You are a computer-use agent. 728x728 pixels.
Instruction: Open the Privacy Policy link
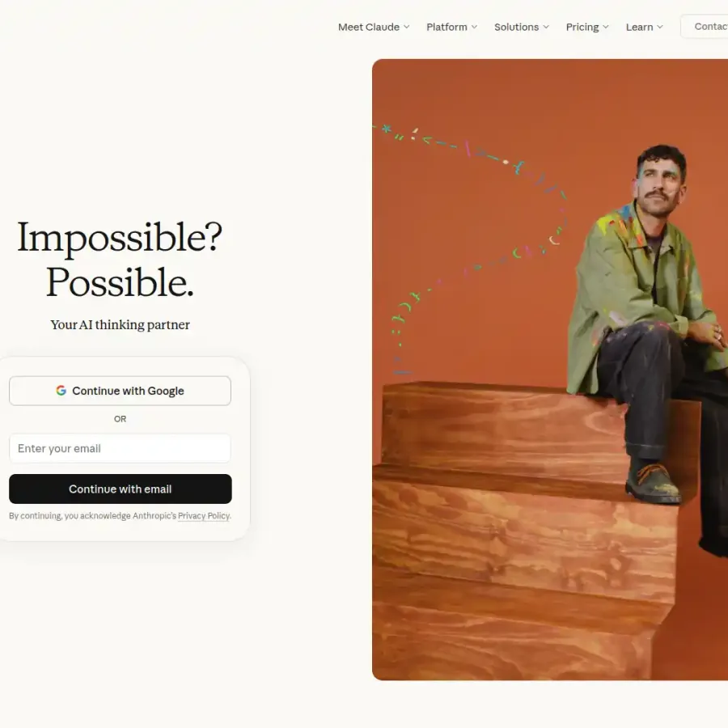pyautogui.click(x=204, y=516)
